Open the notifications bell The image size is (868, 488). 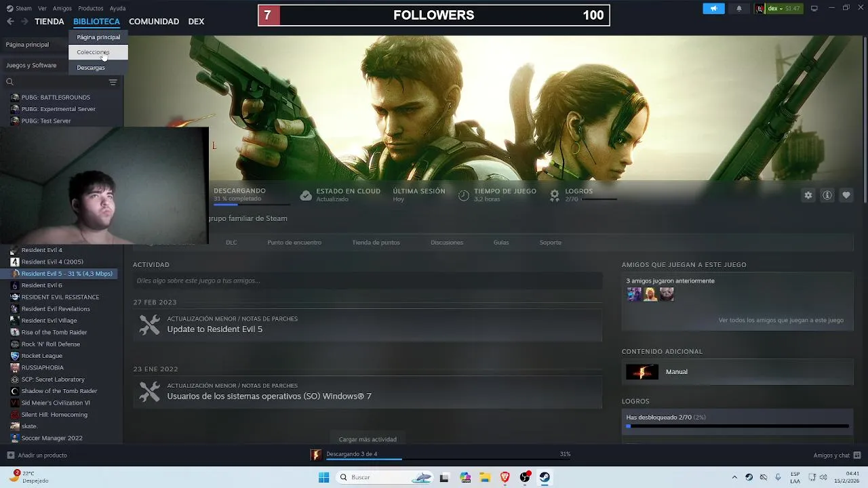point(739,8)
